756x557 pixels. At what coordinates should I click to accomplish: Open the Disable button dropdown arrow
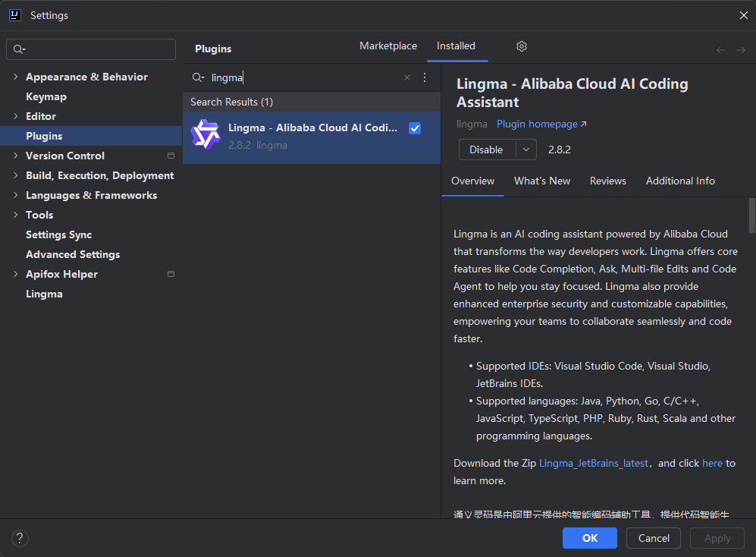pos(526,149)
